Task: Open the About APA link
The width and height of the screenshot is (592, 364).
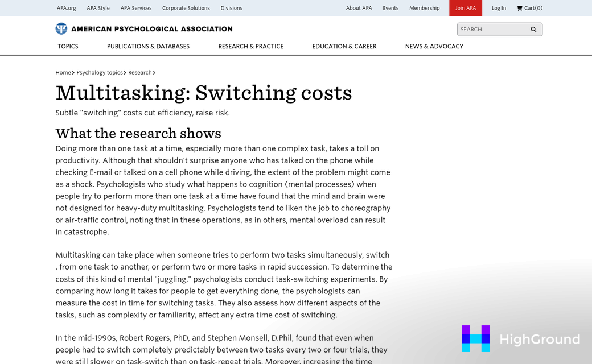Action: (x=359, y=8)
